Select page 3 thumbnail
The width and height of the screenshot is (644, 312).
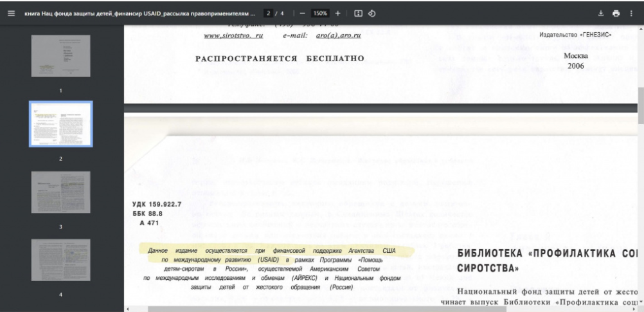pyautogui.click(x=61, y=192)
